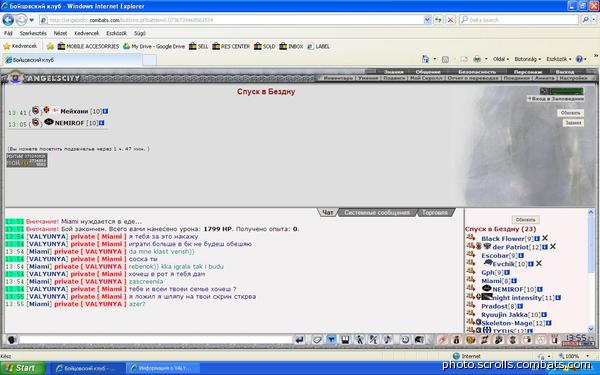The width and height of the screenshot is (600, 375).
Task: Open the Eszközök dropdown in command bar
Action: point(559,59)
